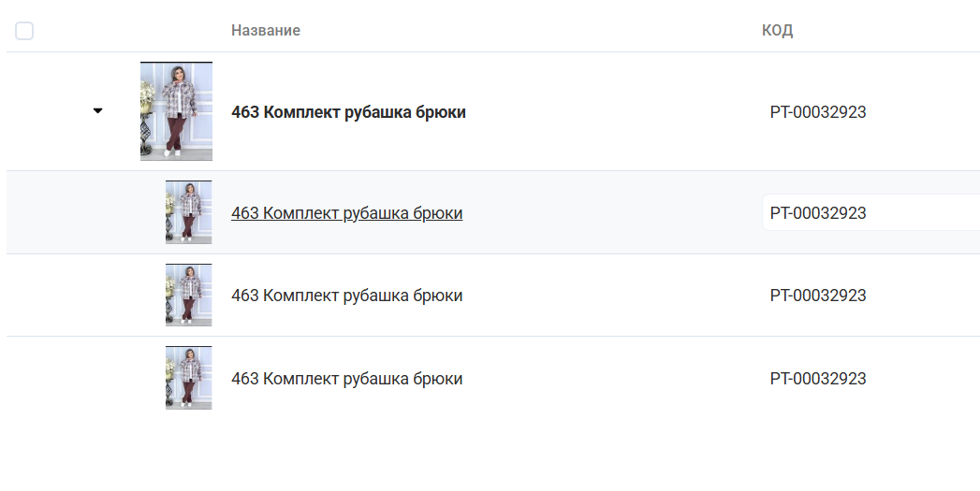Open the first variant's small thumbnail
This screenshot has width=980, height=491.
188,212
